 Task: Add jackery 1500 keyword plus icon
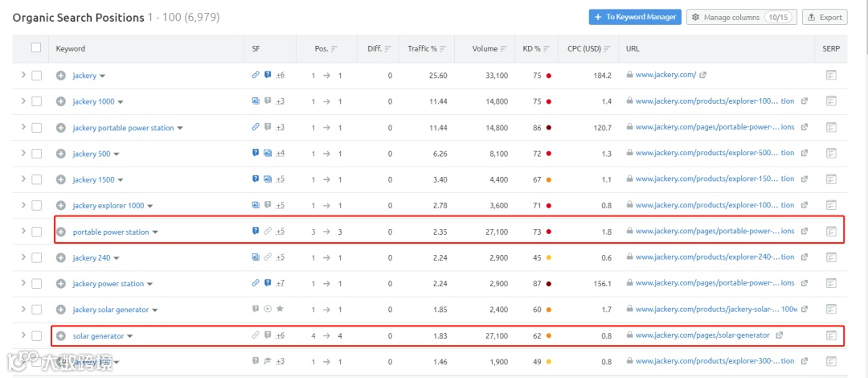[x=61, y=179]
